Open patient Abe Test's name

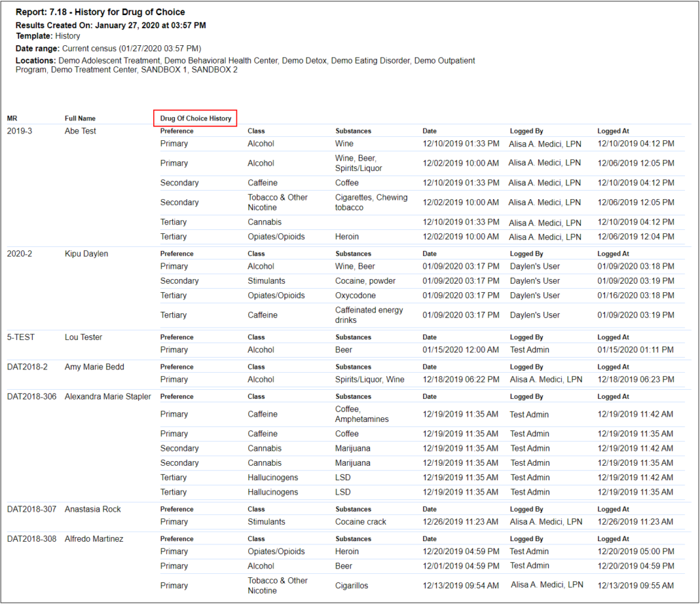81,131
